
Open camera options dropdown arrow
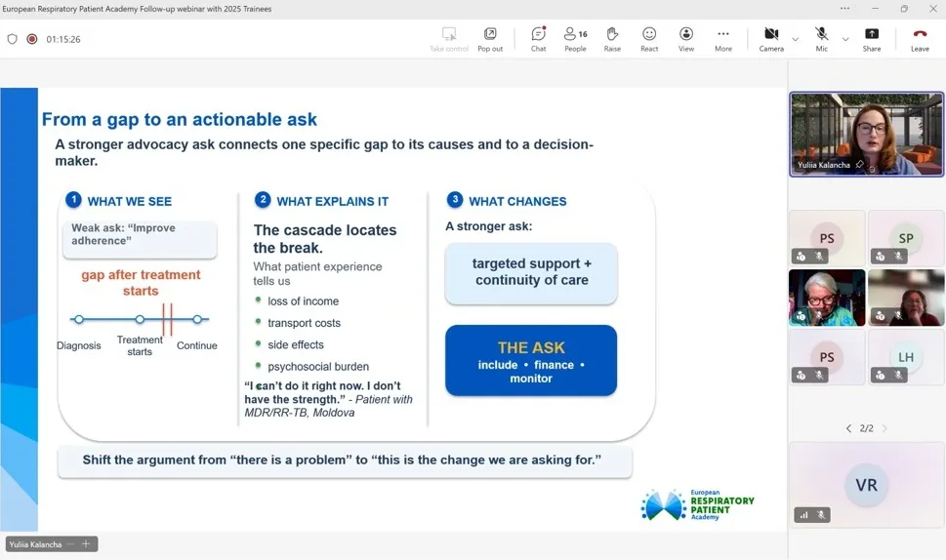point(796,39)
